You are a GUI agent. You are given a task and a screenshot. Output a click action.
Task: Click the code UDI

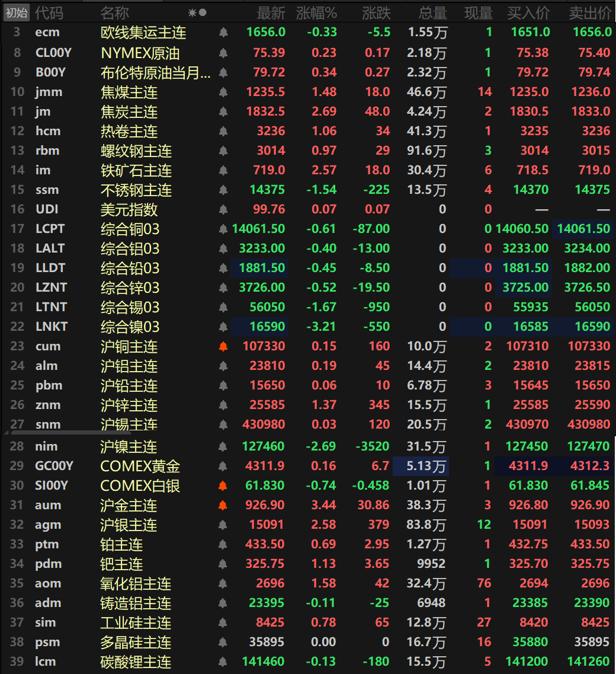tap(47, 209)
